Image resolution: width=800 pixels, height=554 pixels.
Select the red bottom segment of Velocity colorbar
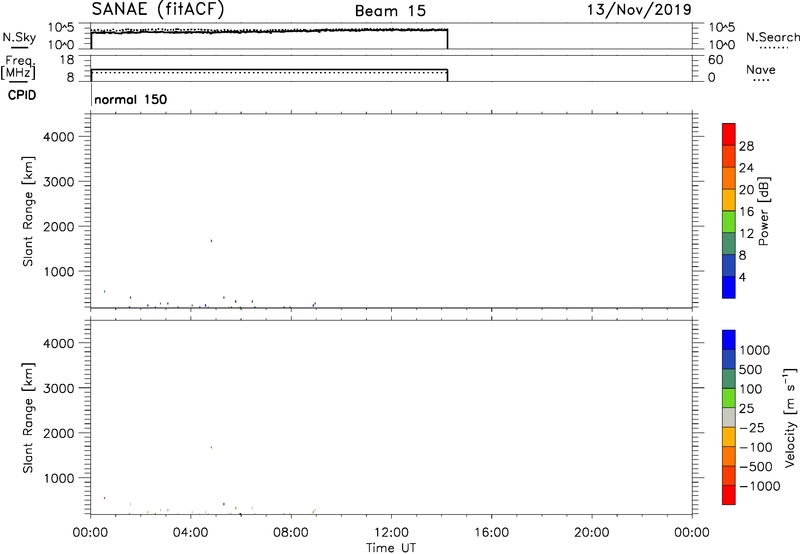(729, 495)
